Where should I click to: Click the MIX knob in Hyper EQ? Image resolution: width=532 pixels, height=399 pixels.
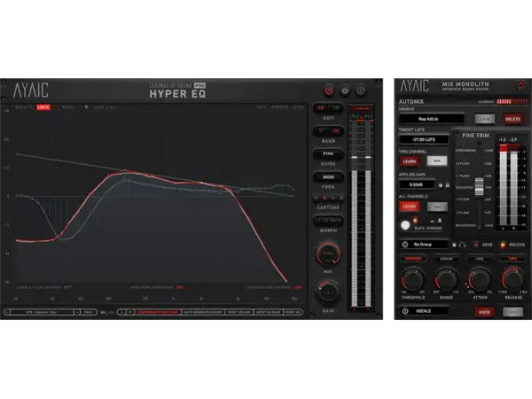coord(328,254)
